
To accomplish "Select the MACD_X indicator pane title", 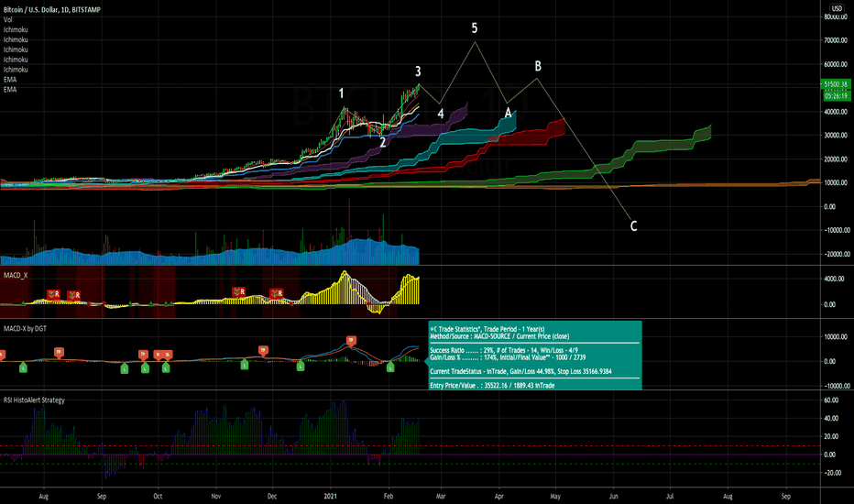I will pos(16,275).
